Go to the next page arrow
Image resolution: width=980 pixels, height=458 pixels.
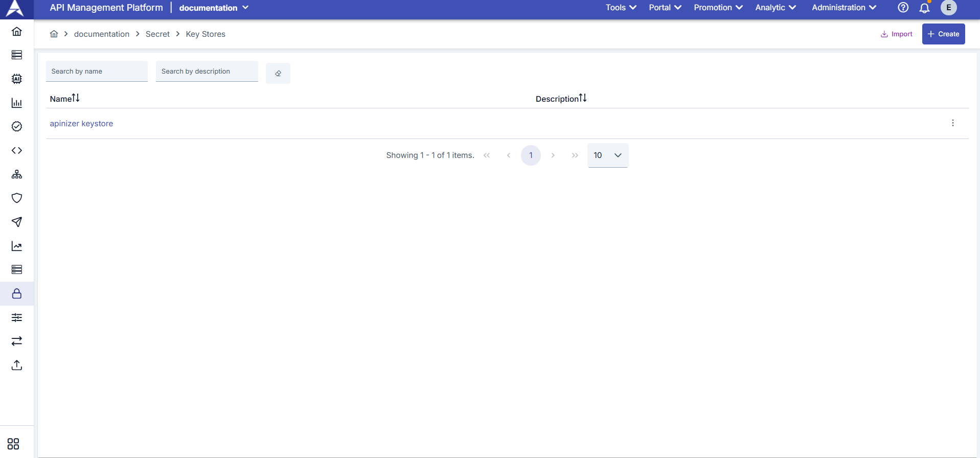point(553,155)
